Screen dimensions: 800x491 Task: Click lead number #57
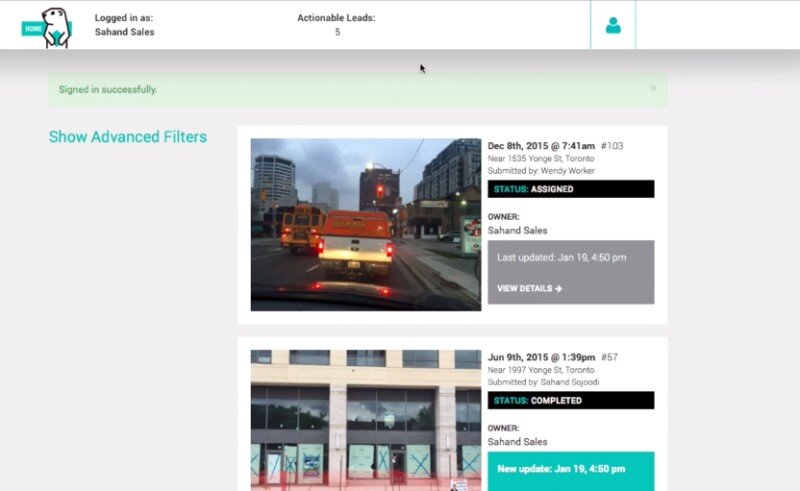pyautogui.click(x=610, y=357)
